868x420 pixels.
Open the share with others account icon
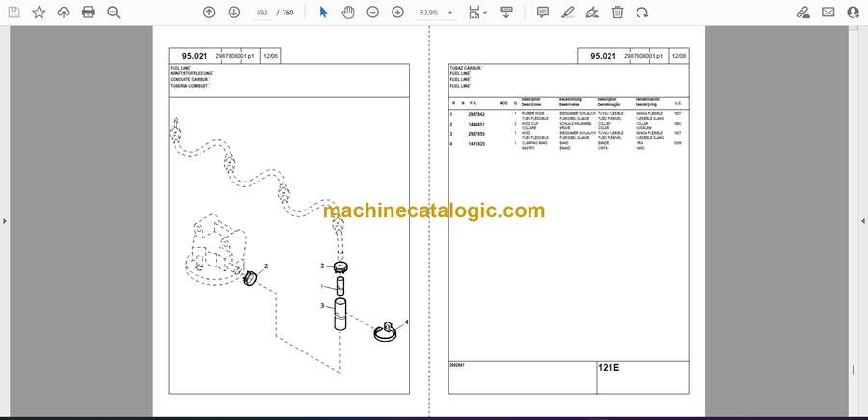[854, 13]
